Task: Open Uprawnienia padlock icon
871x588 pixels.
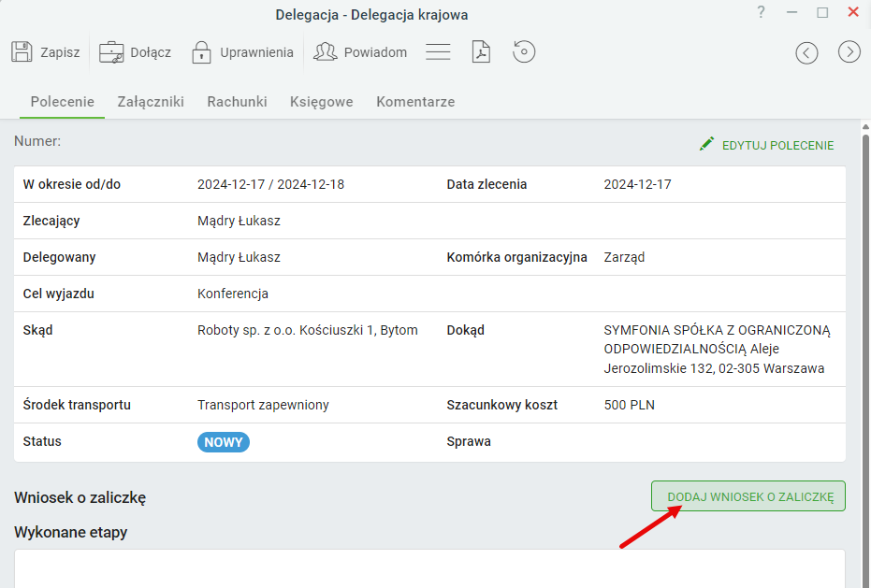Action: (201, 52)
